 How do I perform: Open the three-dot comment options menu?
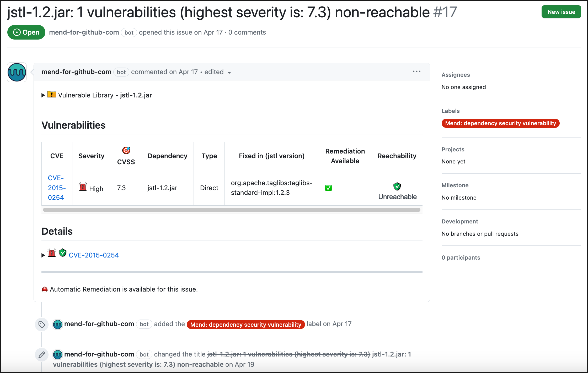[x=416, y=72]
